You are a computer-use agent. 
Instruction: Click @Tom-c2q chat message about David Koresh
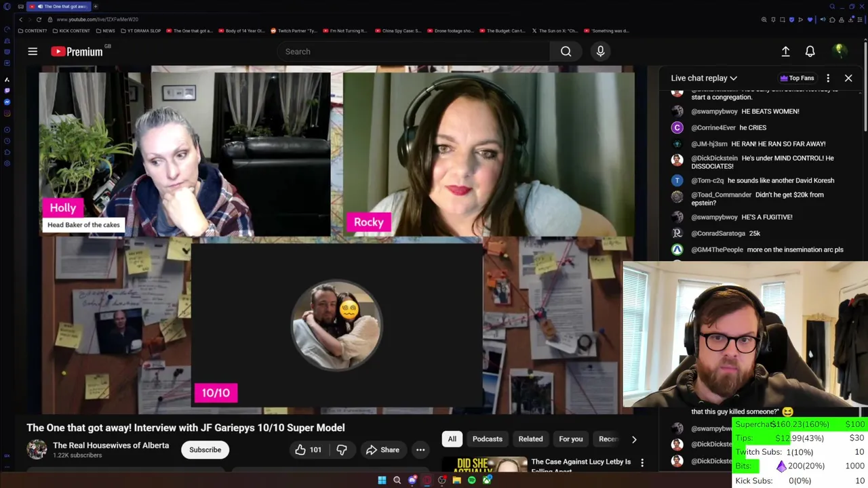click(x=763, y=180)
